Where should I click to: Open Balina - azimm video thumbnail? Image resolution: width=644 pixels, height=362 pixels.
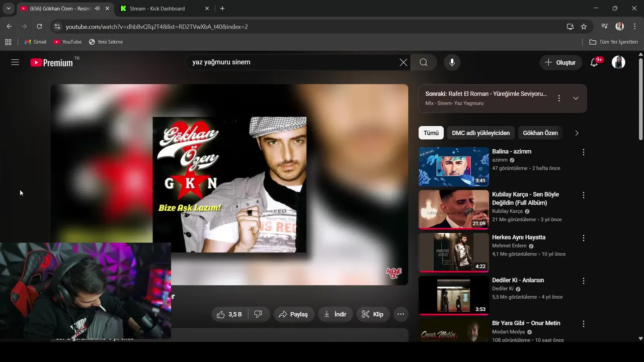(x=453, y=166)
